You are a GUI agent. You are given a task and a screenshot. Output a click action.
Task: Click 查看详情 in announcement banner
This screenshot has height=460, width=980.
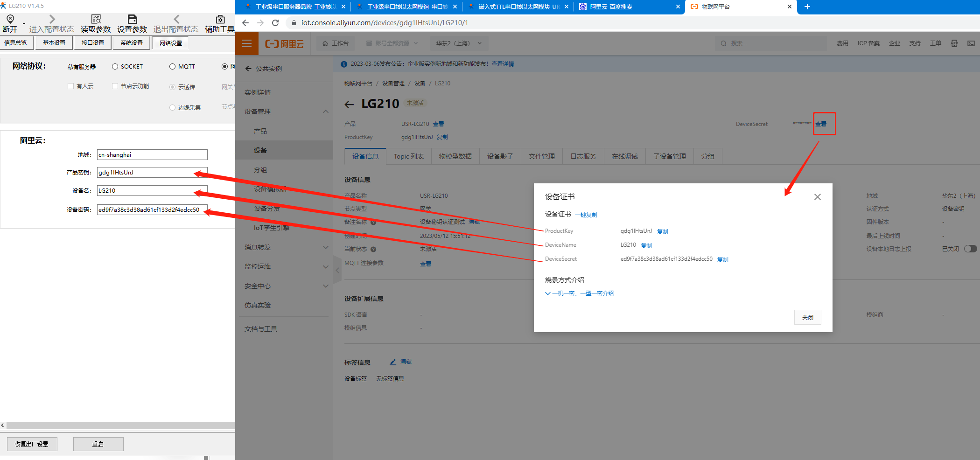(x=503, y=64)
